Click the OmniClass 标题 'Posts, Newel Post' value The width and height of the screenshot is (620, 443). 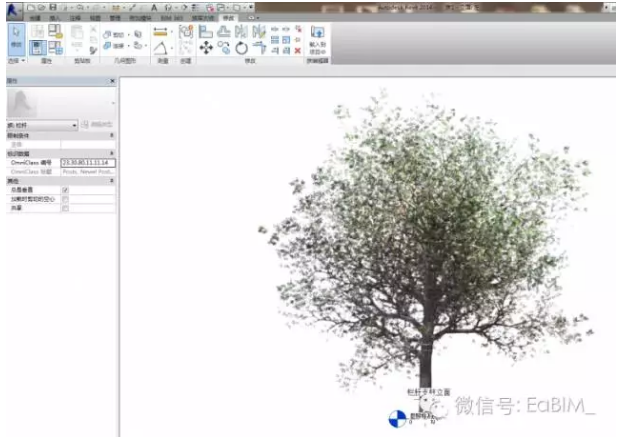click(x=88, y=172)
